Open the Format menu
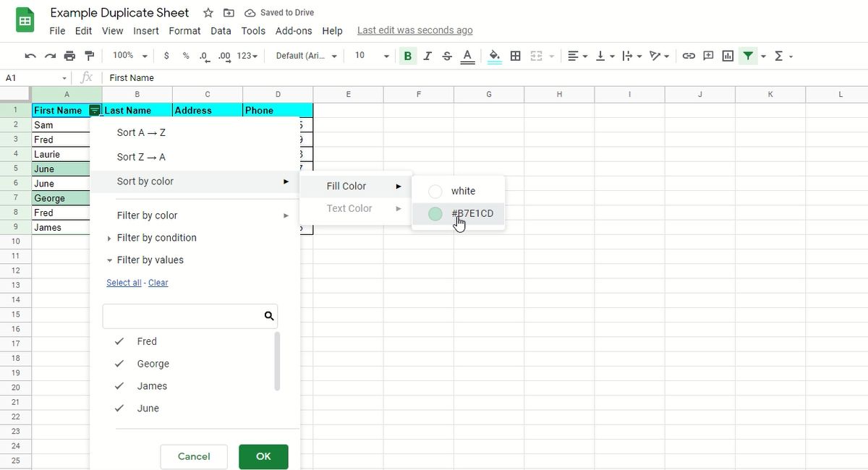868x470 pixels. [184, 30]
